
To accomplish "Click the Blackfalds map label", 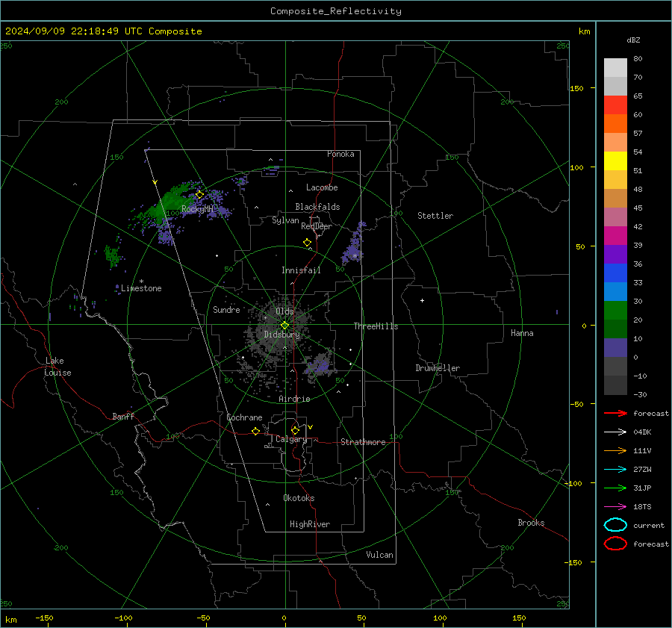I will 317,207.
